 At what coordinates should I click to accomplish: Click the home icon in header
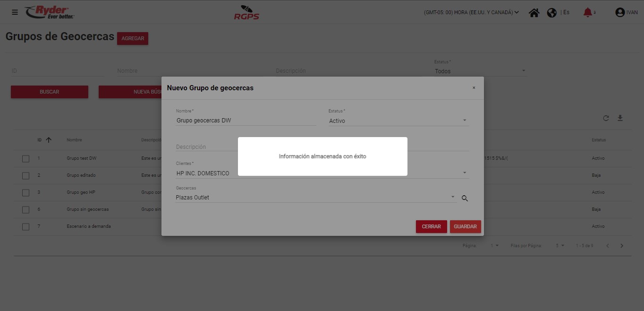tap(534, 13)
